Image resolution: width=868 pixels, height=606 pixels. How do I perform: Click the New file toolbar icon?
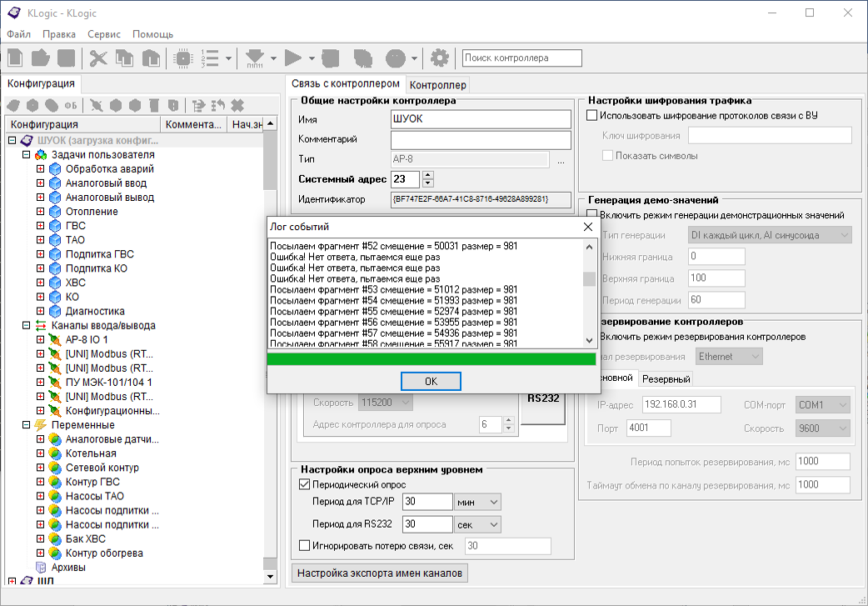point(16,58)
